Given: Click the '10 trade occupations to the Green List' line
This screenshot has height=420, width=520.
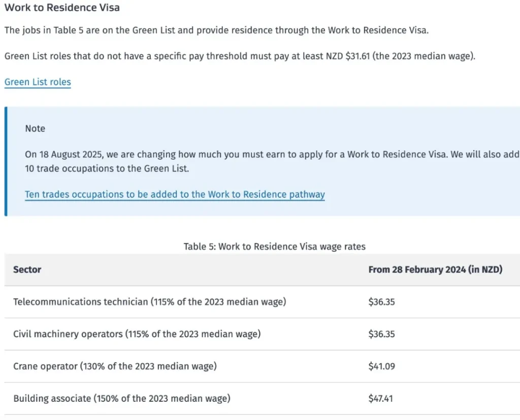Looking at the screenshot, I should 107,169.
